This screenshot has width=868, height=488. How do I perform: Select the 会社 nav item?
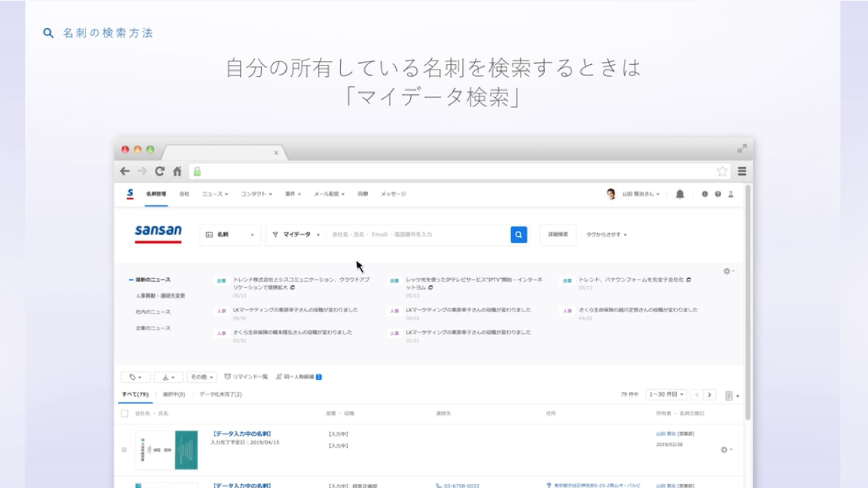click(184, 194)
